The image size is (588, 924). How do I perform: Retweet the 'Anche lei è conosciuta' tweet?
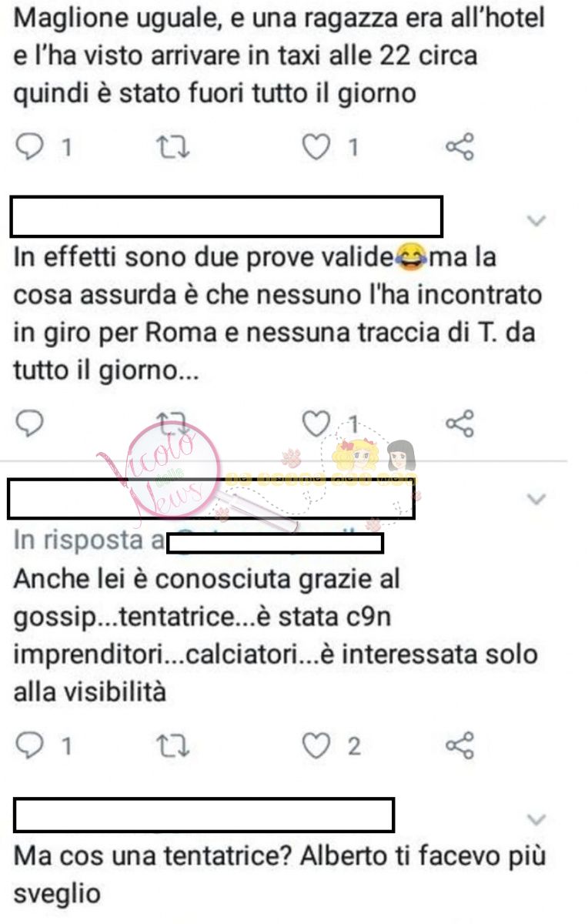[172, 745]
